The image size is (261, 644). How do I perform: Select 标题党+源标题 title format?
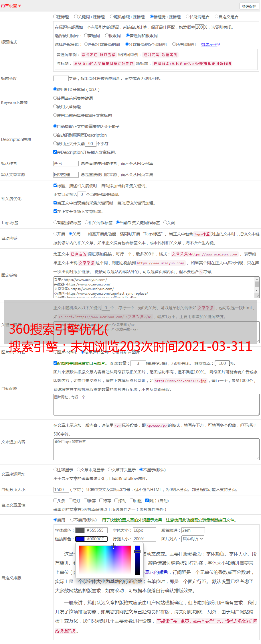(152, 17)
